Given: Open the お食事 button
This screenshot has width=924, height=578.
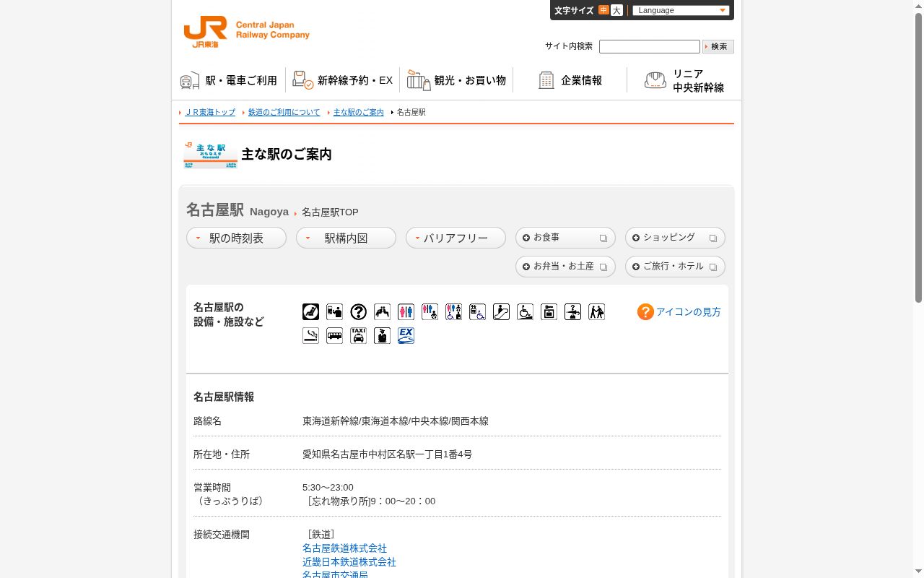Looking at the screenshot, I should 565,238.
